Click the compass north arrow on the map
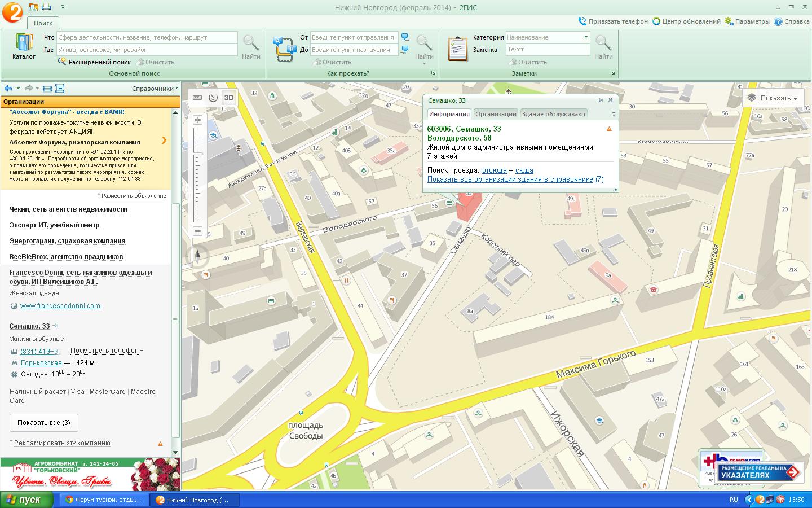 (197, 256)
